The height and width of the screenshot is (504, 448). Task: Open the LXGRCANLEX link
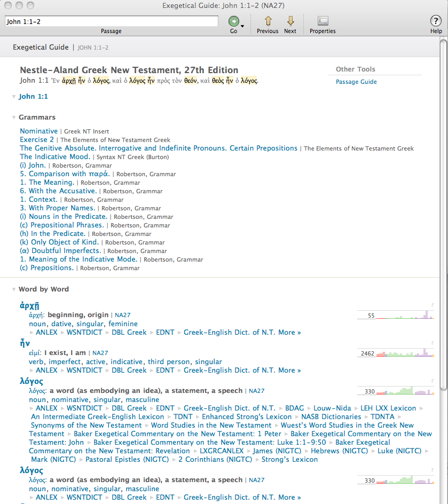222,451
